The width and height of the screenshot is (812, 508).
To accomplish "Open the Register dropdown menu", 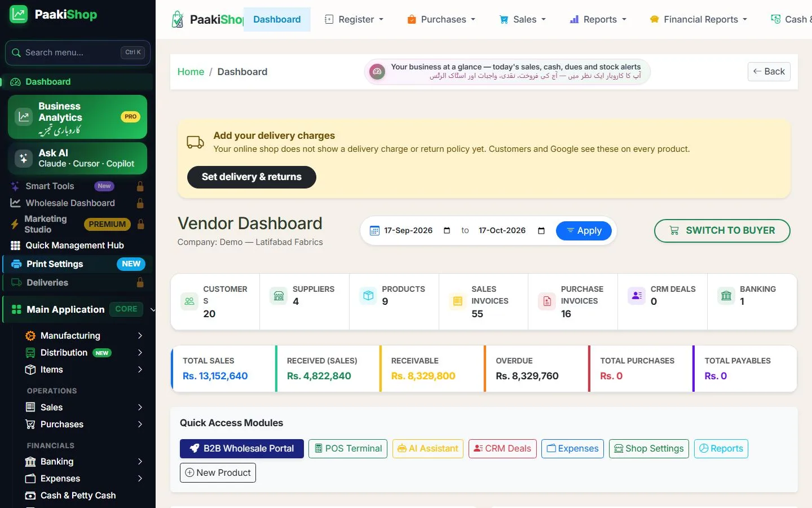I will (x=354, y=20).
